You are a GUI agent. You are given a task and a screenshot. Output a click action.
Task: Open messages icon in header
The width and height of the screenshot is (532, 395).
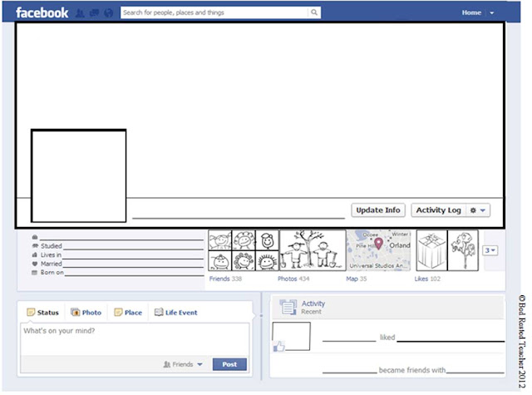94,13
